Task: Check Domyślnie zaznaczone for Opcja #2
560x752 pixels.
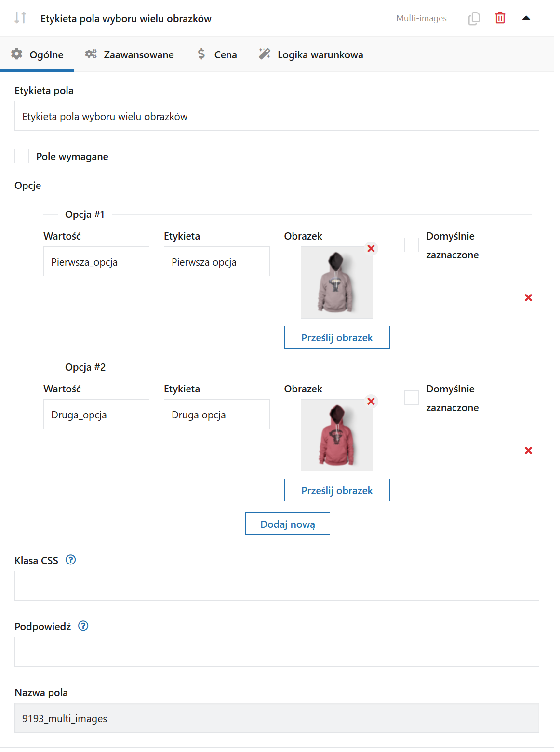Action: click(412, 398)
